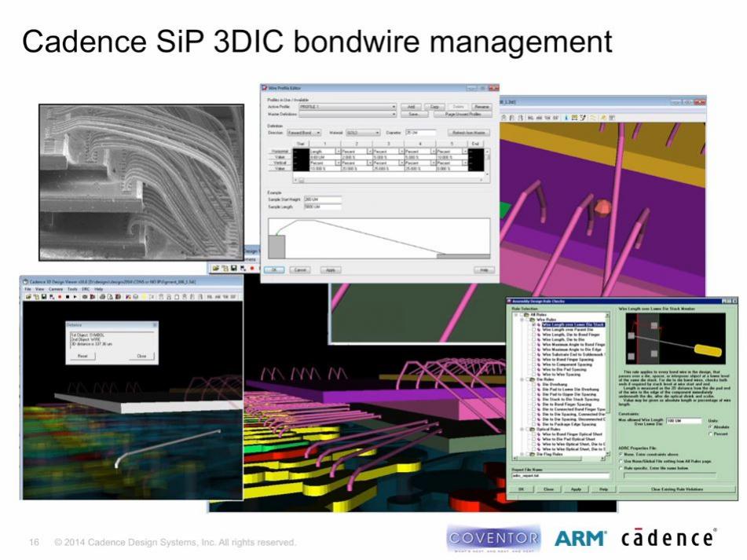Click the profile table's horizontal scrollbar
The height and width of the screenshot is (560, 747).
point(390,180)
